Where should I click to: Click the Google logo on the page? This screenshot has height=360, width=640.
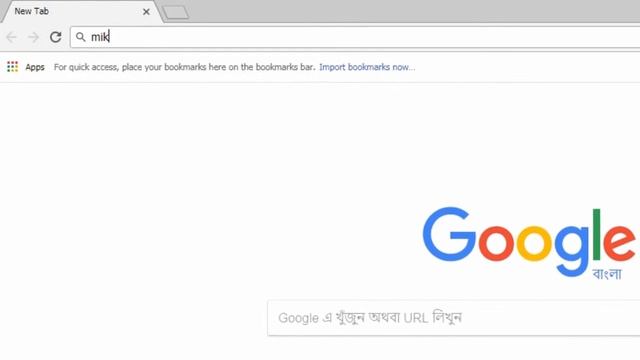(529, 242)
